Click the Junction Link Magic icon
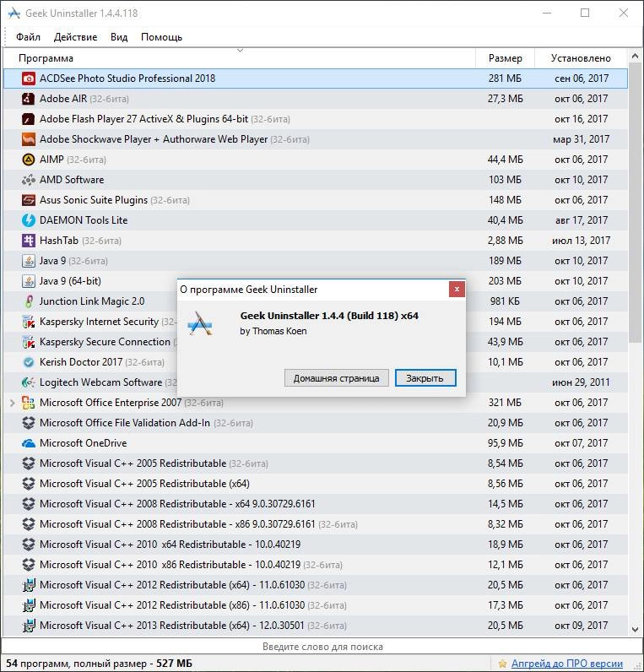Image resolution: width=644 pixels, height=672 pixels. pos(29,301)
